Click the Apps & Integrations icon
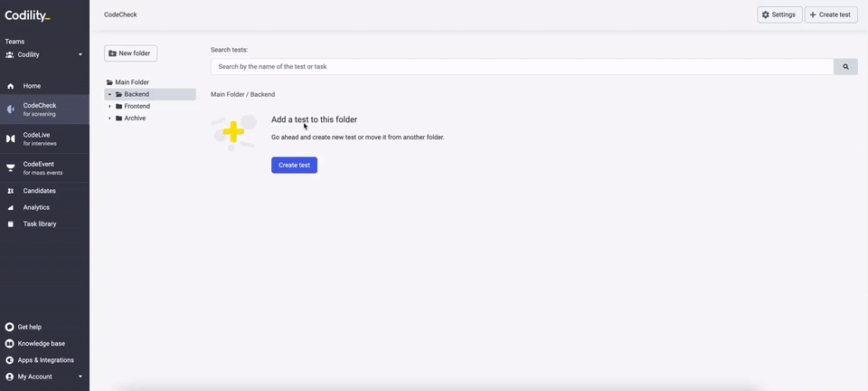The height and width of the screenshot is (391, 868). (x=9, y=360)
